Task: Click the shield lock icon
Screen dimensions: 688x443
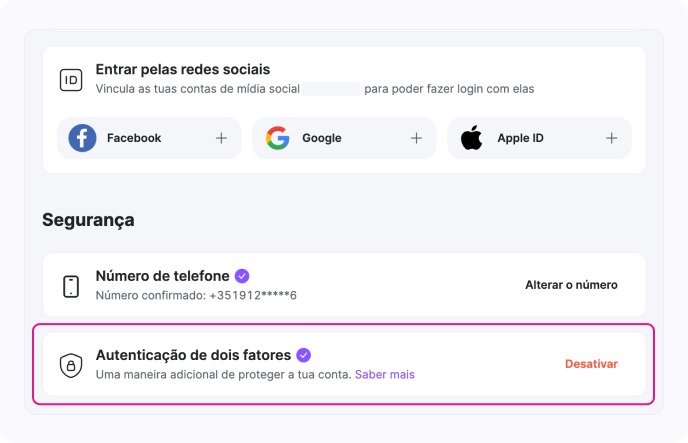Action: (x=71, y=365)
